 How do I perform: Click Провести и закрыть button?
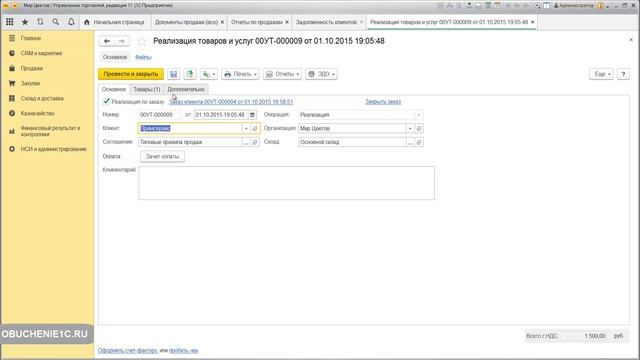pos(131,74)
